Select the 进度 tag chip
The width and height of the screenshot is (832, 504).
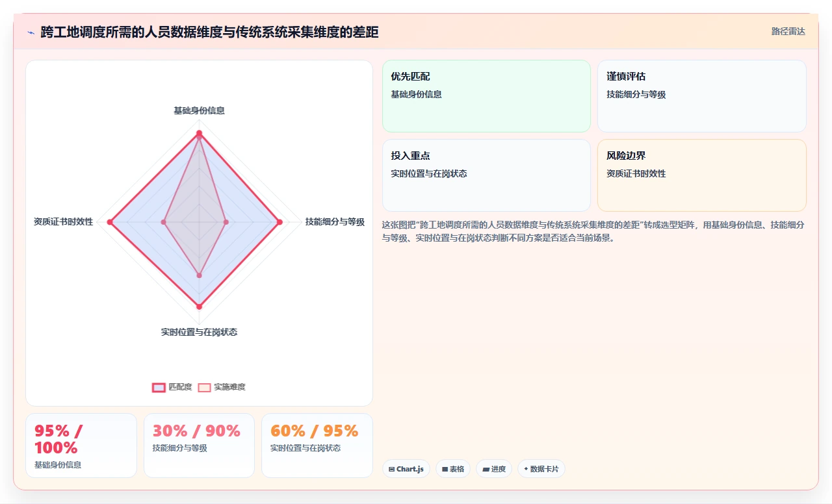pos(494,469)
